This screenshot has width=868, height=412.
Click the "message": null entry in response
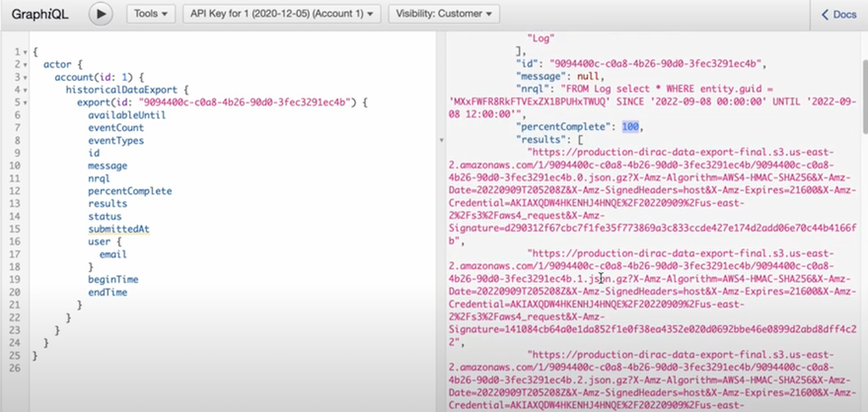[x=559, y=76]
